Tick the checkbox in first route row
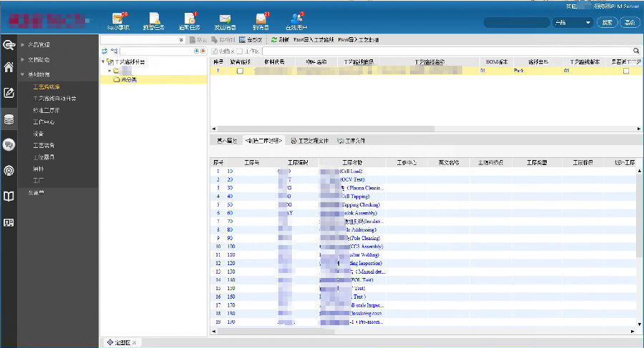Viewport: 644px width, 348px height. tap(240, 71)
